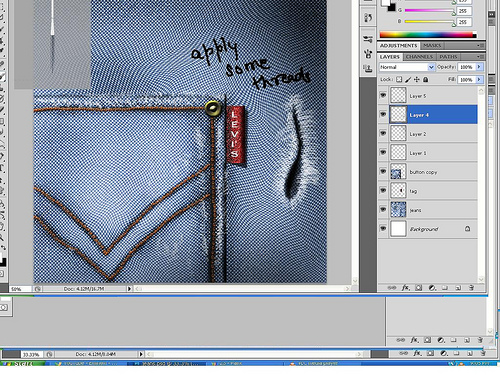Open the fx layer style menu in front Layers panel

[405, 288]
